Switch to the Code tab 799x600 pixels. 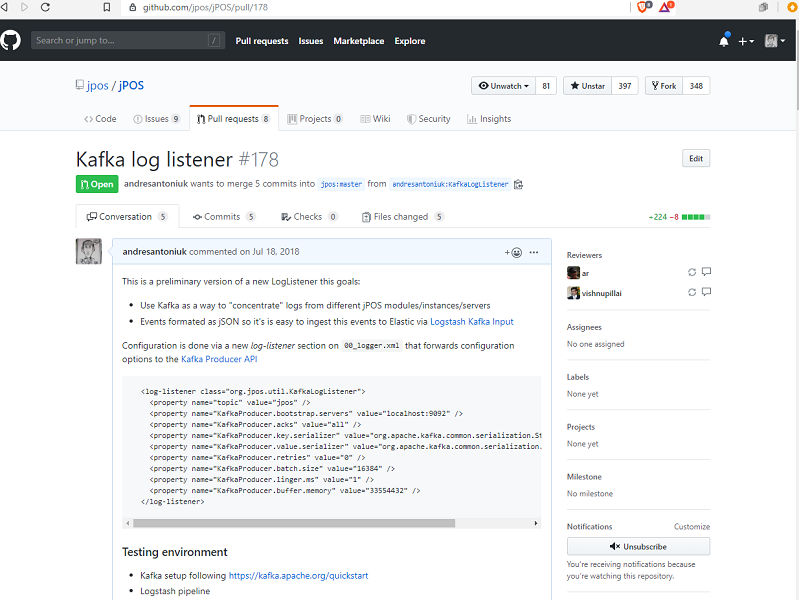[100, 119]
